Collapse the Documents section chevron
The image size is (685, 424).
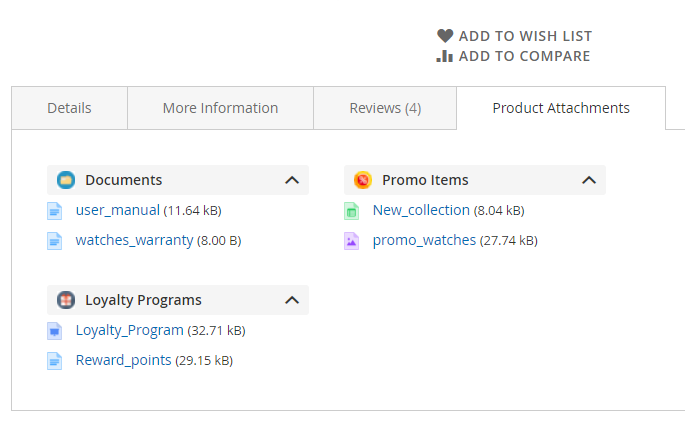tap(292, 180)
